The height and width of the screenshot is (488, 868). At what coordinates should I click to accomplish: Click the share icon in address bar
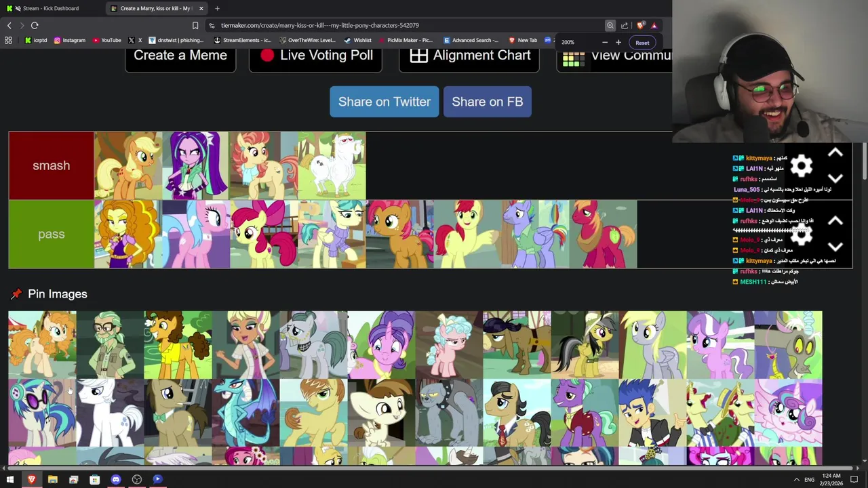[625, 25]
